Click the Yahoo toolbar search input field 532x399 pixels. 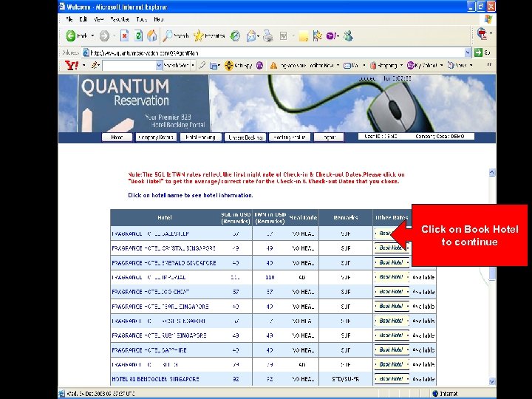(x=129, y=66)
